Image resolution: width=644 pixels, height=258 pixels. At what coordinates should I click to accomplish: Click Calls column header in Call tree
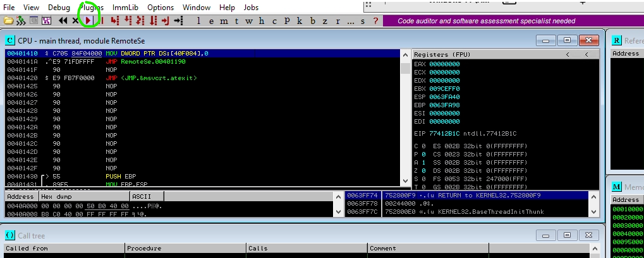coord(307,248)
